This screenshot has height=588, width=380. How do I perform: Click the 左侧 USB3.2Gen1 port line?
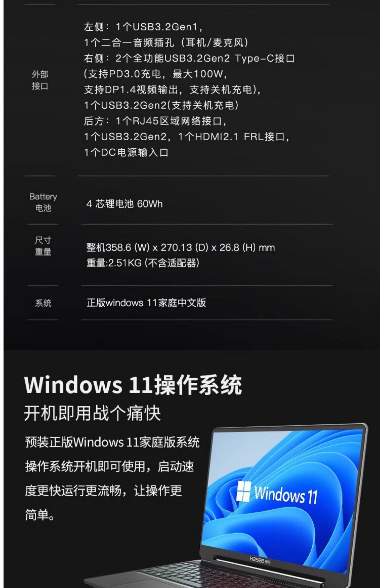143,27
